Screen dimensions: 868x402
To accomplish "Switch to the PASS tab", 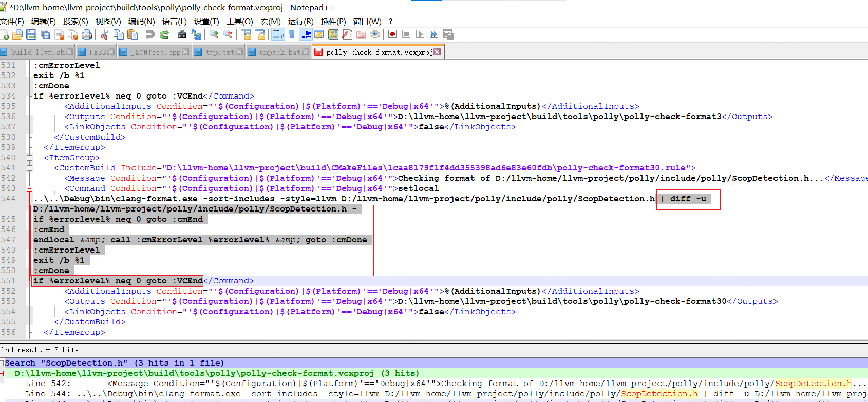I will pos(97,52).
